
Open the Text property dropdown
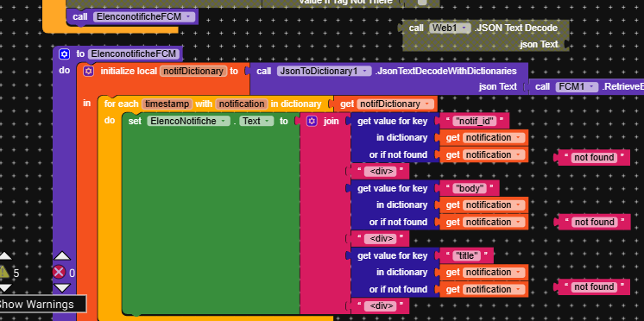[256, 121]
